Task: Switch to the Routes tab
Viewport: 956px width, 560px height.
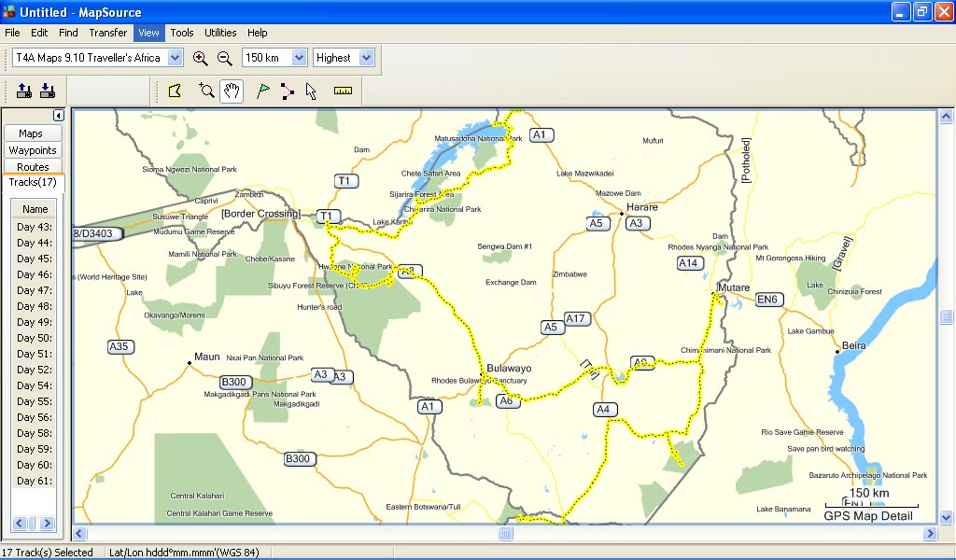Action: pyautogui.click(x=33, y=166)
